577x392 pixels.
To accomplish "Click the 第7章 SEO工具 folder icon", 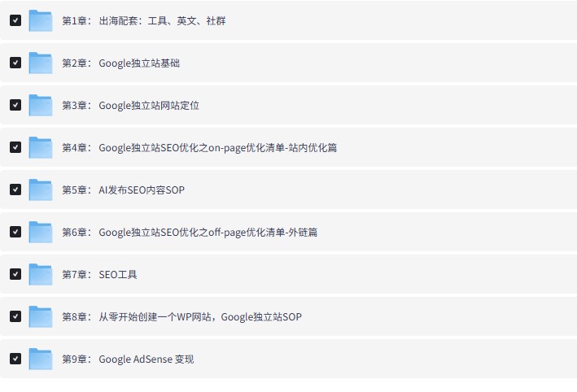I will (40, 274).
